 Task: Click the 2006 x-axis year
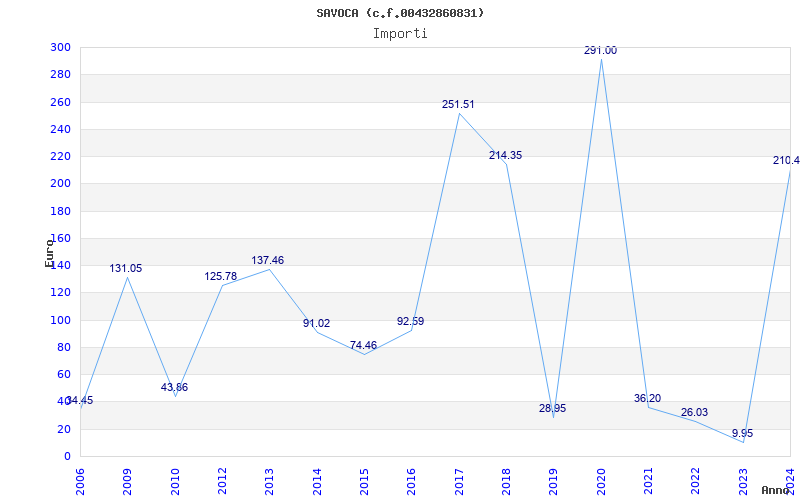point(80,482)
